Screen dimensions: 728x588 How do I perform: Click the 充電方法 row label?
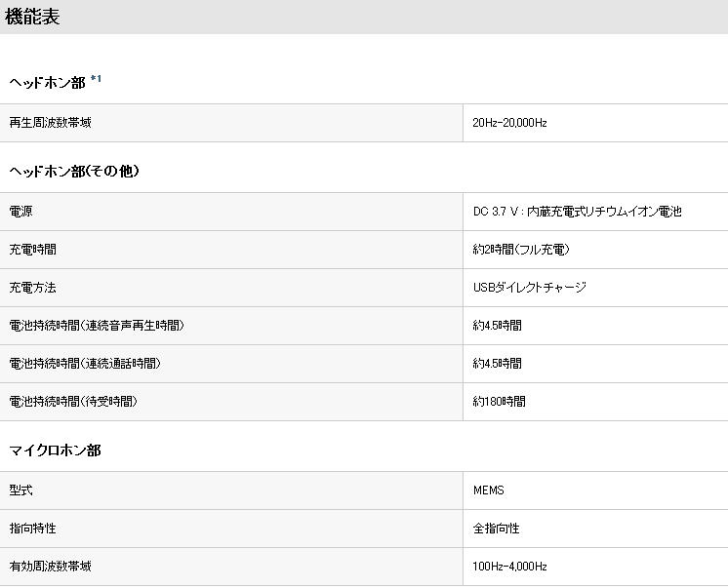[32, 288]
